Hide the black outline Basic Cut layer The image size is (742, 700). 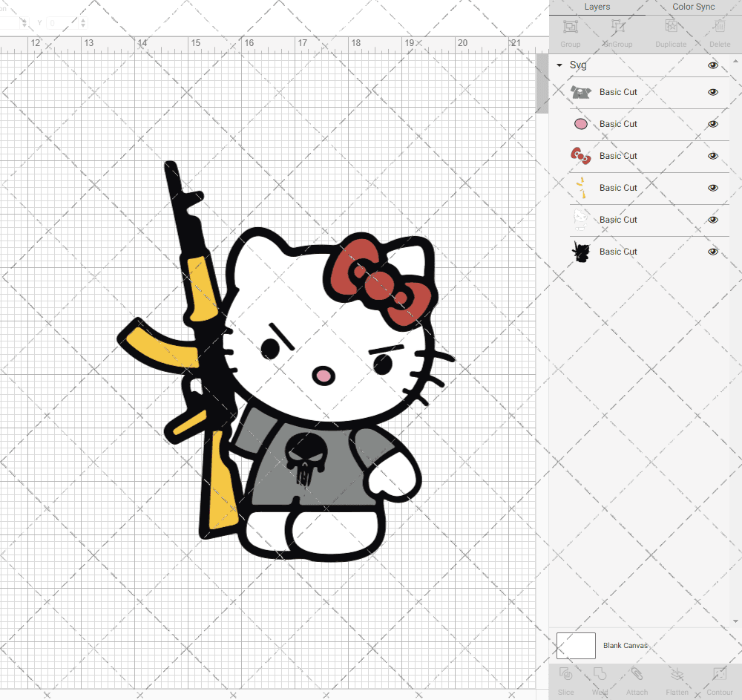[x=712, y=252]
